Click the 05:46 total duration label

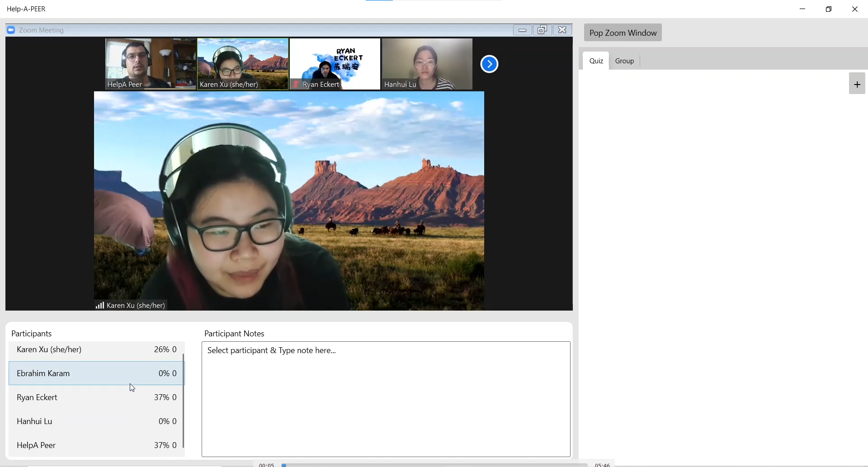click(603, 465)
